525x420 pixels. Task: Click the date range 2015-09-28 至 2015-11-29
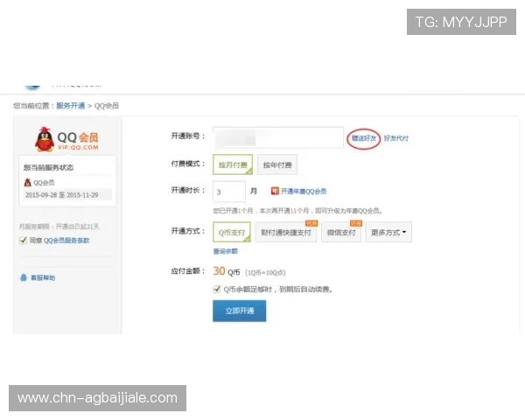click(62, 195)
